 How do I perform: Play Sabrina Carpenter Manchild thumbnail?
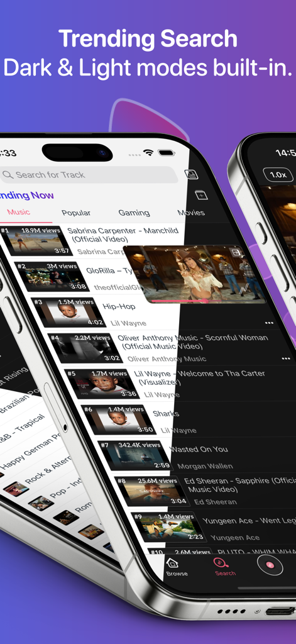(x=36, y=241)
